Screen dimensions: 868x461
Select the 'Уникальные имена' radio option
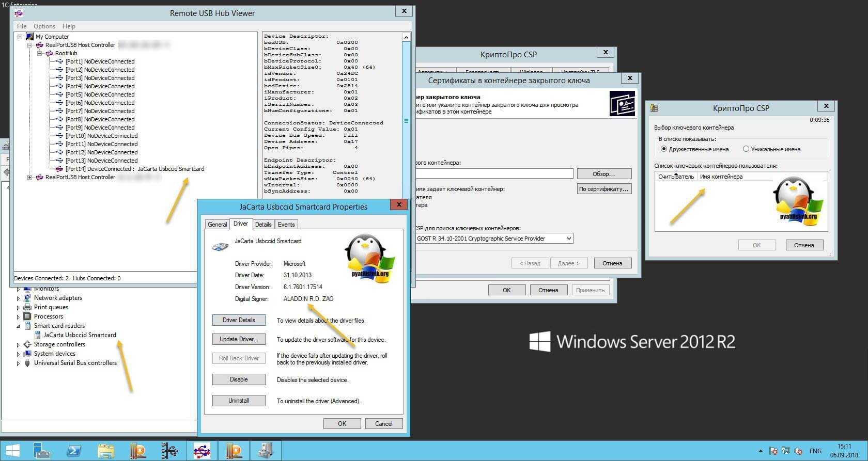point(746,149)
